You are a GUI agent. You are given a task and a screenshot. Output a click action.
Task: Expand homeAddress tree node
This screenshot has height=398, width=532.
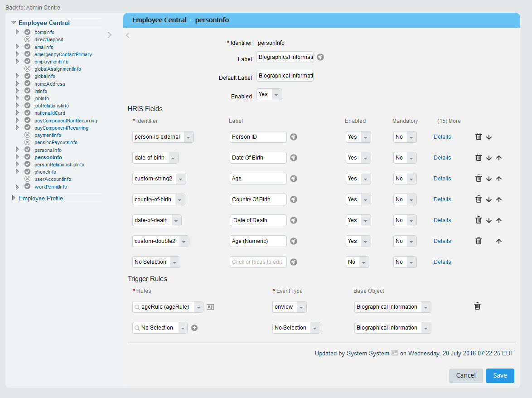pos(17,83)
